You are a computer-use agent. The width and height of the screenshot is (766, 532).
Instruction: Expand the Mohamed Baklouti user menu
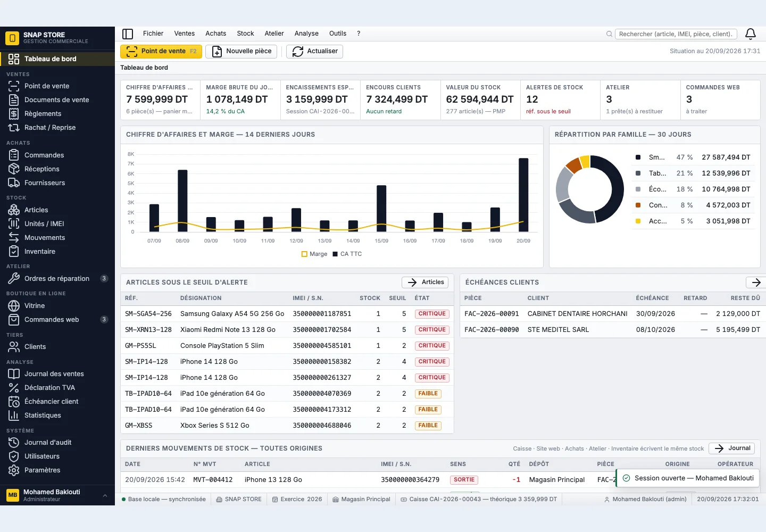57,495
